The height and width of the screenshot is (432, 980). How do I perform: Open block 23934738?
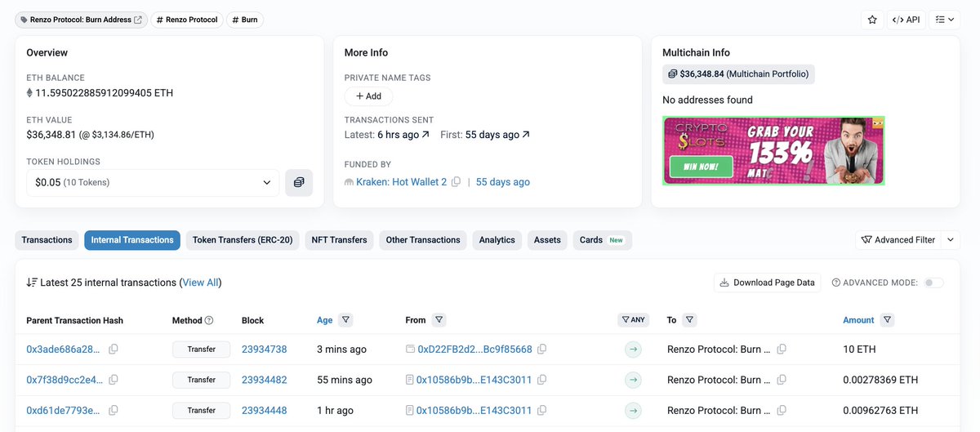(x=264, y=350)
